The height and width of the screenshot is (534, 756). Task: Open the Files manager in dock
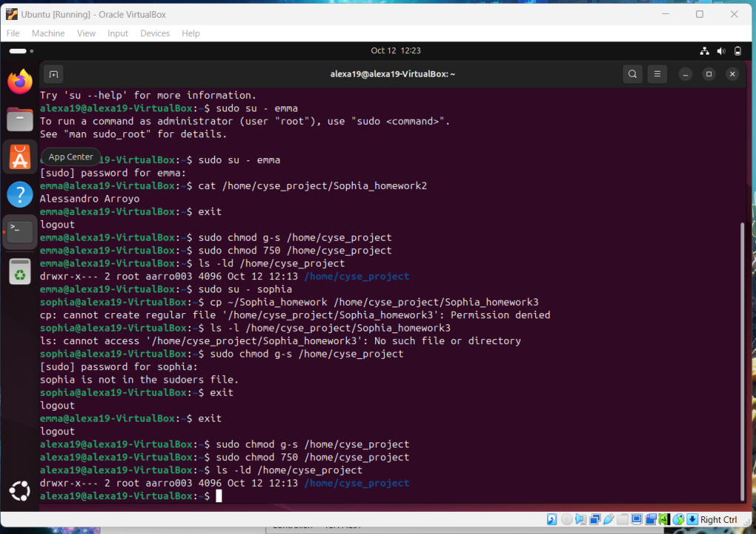click(x=20, y=119)
